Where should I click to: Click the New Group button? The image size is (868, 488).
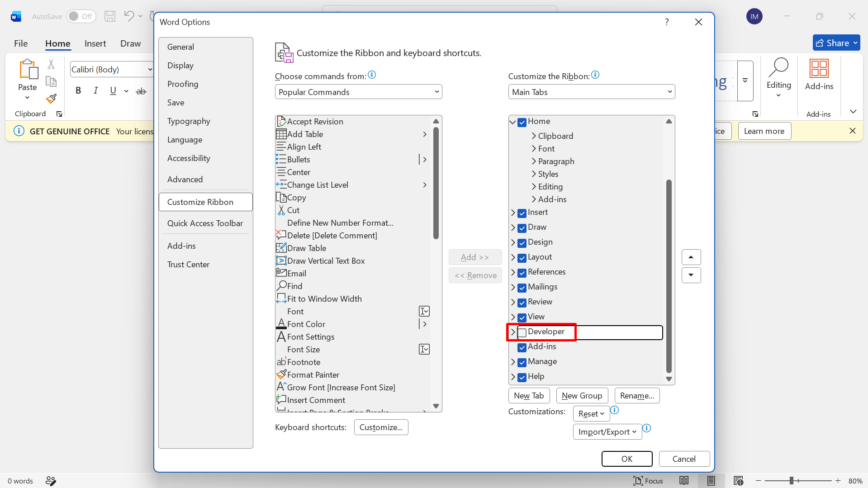(x=582, y=396)
